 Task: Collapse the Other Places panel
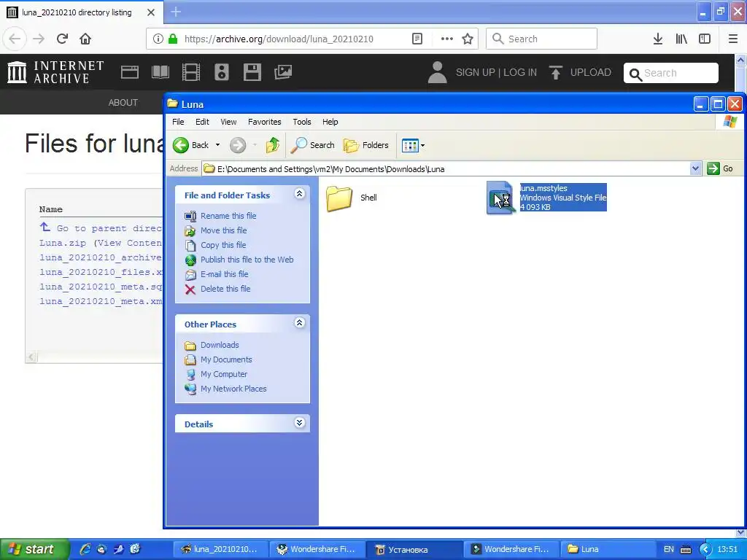click(300, 323)
